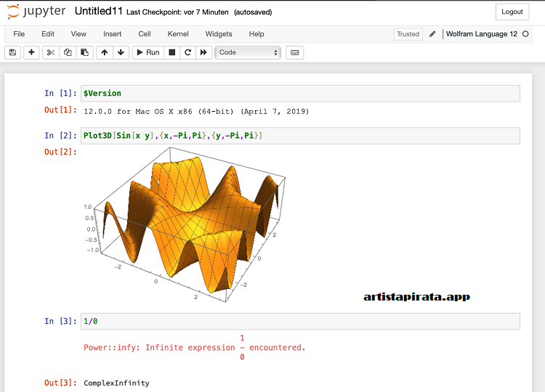Select the Plot3D input cell
The image size is (545, 392).
point(300,136)
